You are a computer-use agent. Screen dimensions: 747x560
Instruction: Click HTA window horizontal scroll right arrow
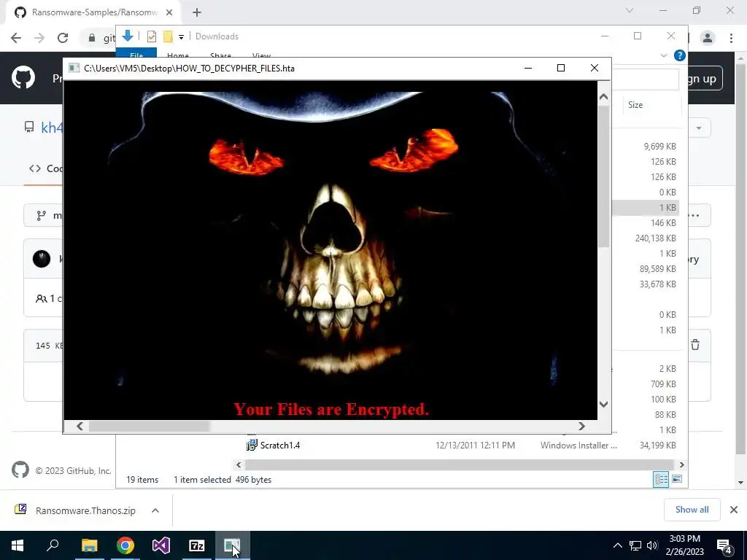pyautogui.click(x=581, y=426)
